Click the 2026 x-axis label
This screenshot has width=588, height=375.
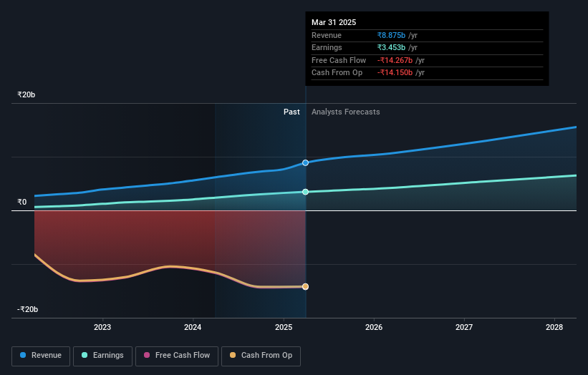374,328
